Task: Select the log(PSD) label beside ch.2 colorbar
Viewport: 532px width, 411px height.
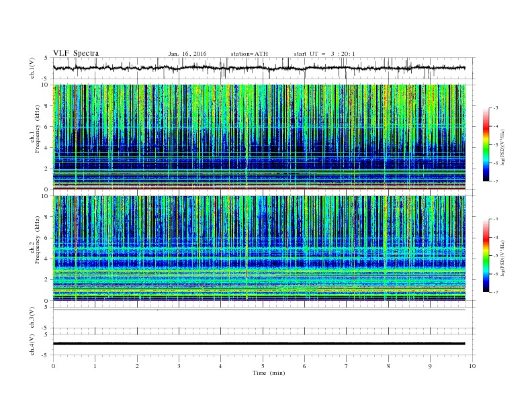Action: (504, 259)
